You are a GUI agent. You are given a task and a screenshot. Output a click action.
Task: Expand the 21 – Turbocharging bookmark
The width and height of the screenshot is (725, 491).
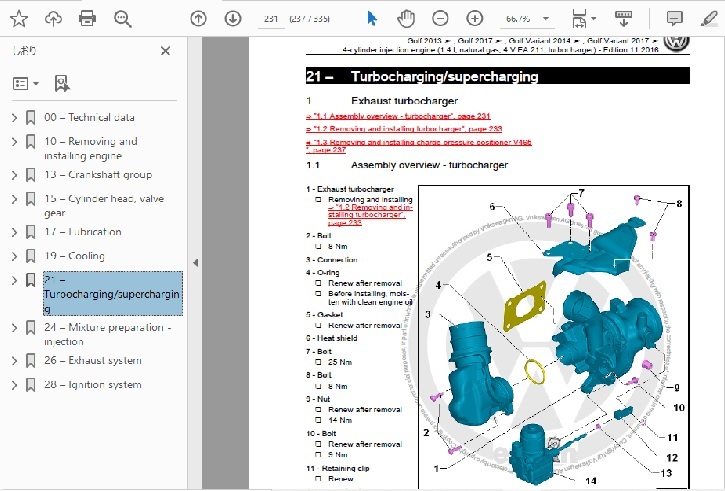coord(14,280)
